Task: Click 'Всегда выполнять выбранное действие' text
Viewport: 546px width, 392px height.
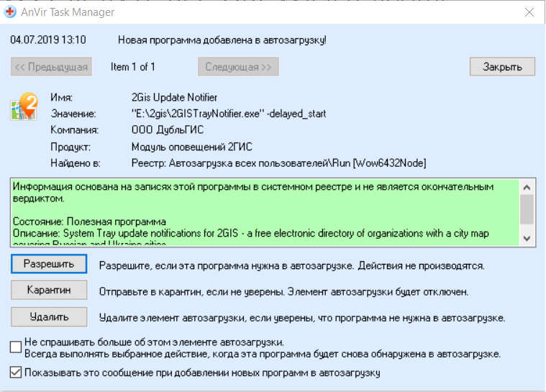Action: (263, 354)
